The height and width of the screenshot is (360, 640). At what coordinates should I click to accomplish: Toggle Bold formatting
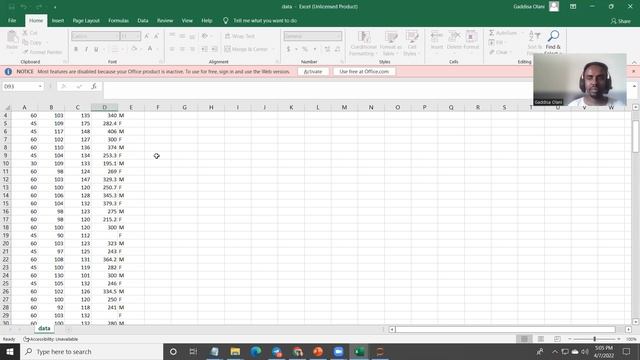tap(76, 49)
